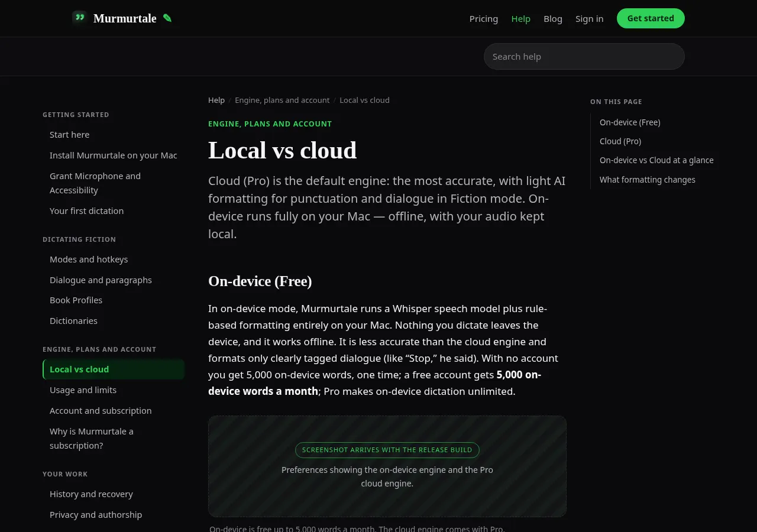757x532 pixels.
Task: Open 'Usage and limits' article
Action: (114, 390)
